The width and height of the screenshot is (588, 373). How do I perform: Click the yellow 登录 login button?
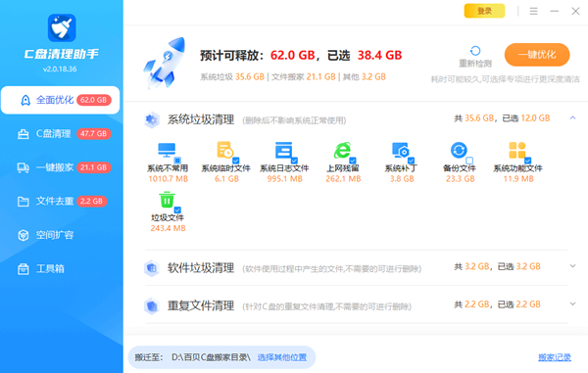pyautogui.click(x=484, y=11)
